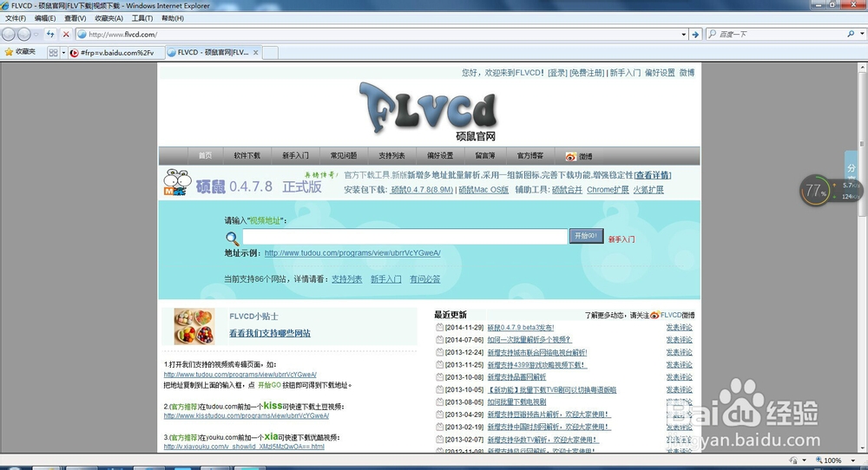Viewport: 868px width, 470px height.
Task: Open the recent pages dropdown beside Forward
Action: pos(36,35)
